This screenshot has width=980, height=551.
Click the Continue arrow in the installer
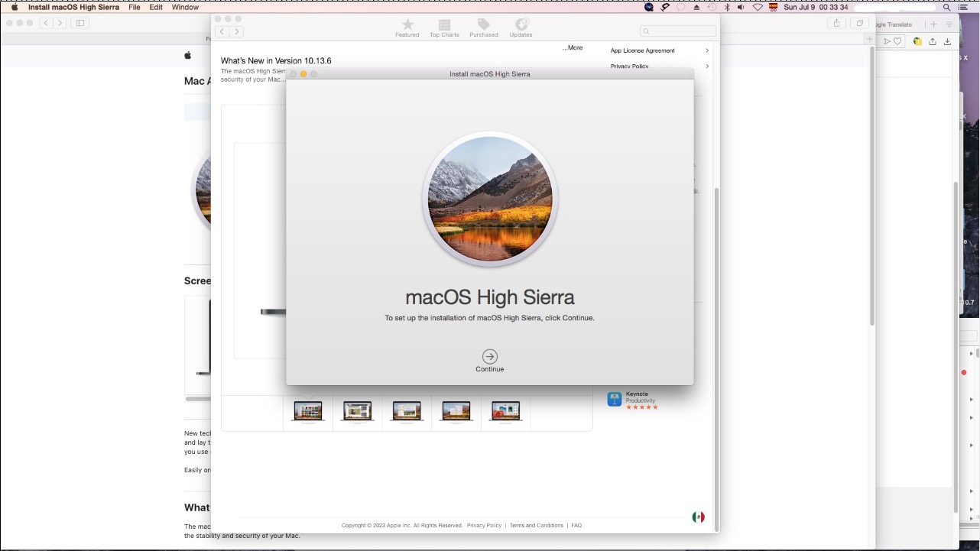(490, 356)
